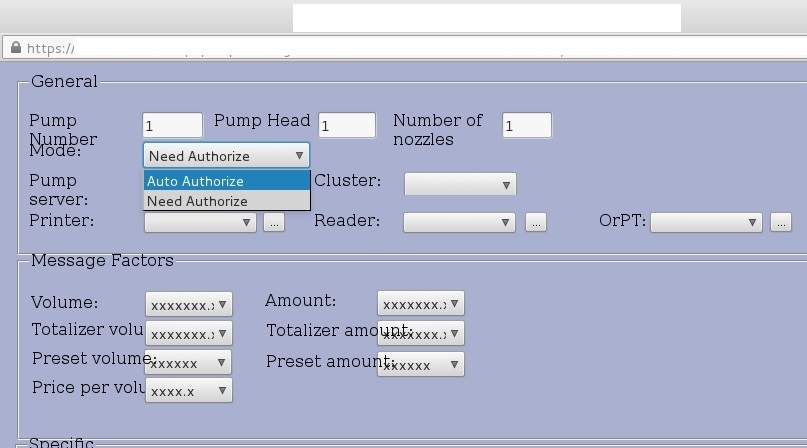The height and width of the screenshot is (448, 807).
Task: Open the Volume format dropdown
Action: coord(188,305)
